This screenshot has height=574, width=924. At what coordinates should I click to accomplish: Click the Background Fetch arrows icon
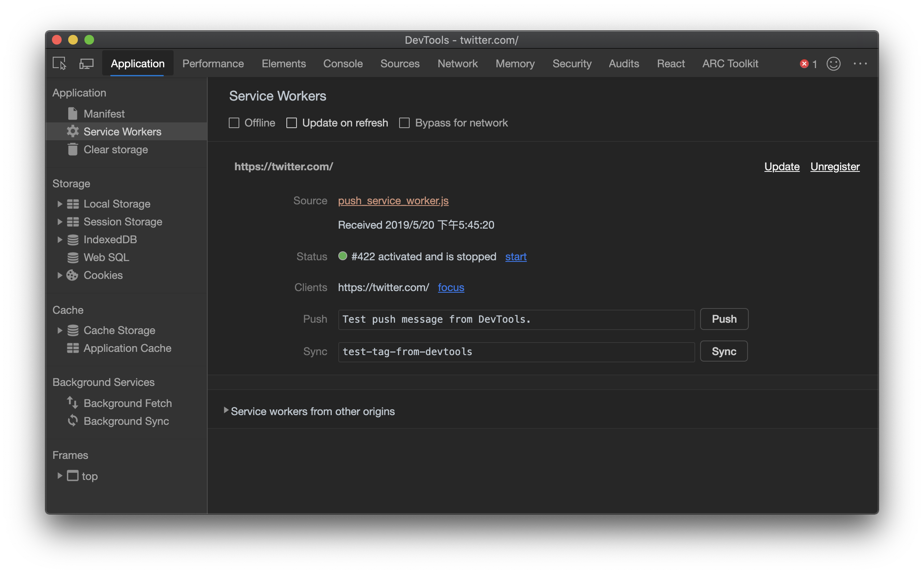(x=73, y=403)
